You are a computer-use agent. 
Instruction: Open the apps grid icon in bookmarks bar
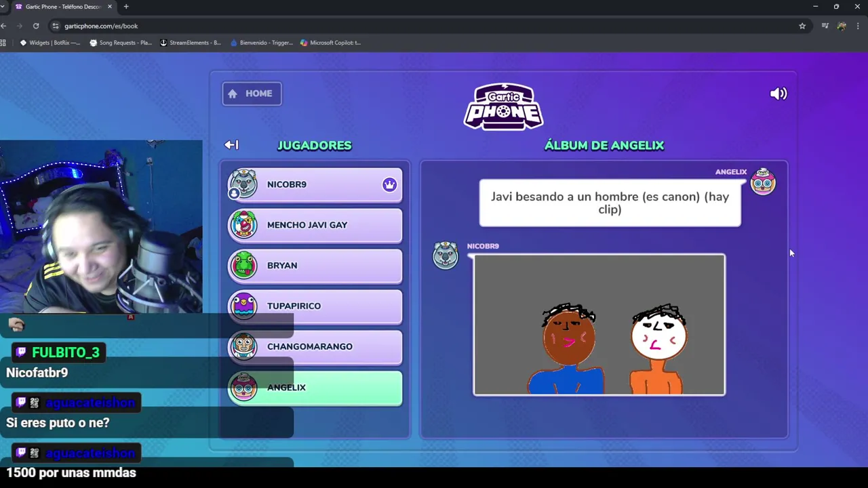[x=3, y=43]
